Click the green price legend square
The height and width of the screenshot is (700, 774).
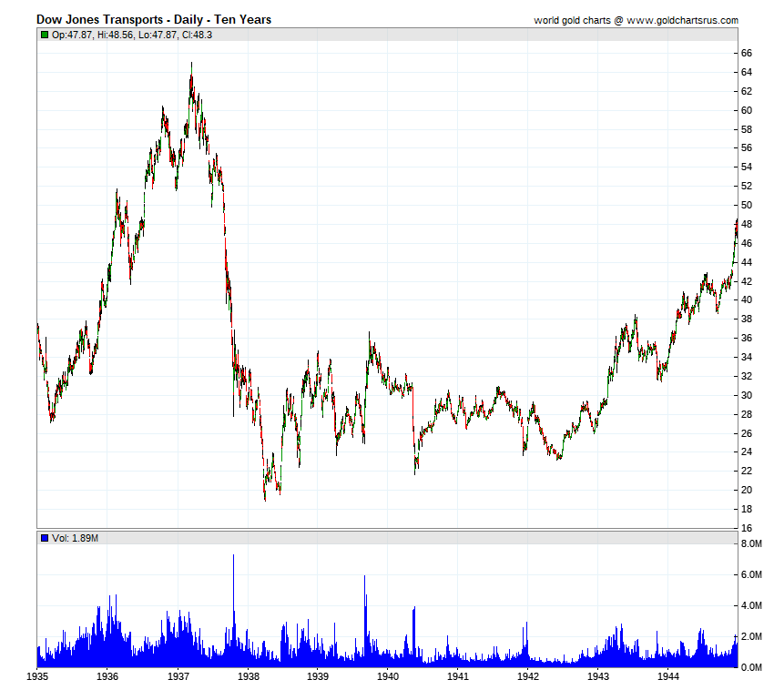[45, 35]
